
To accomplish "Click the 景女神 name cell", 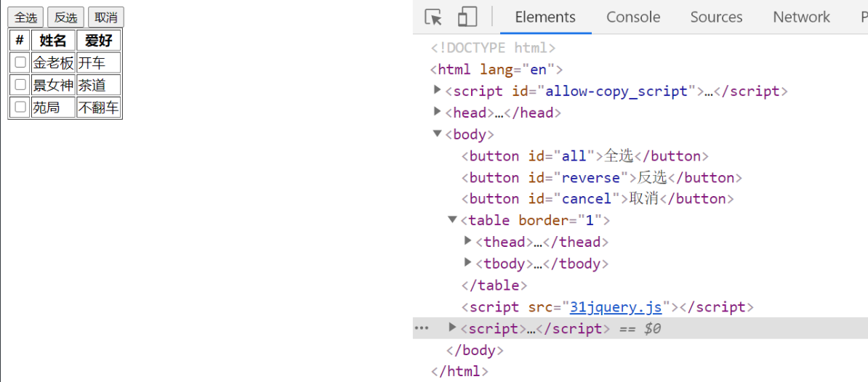I will [53, 85].
